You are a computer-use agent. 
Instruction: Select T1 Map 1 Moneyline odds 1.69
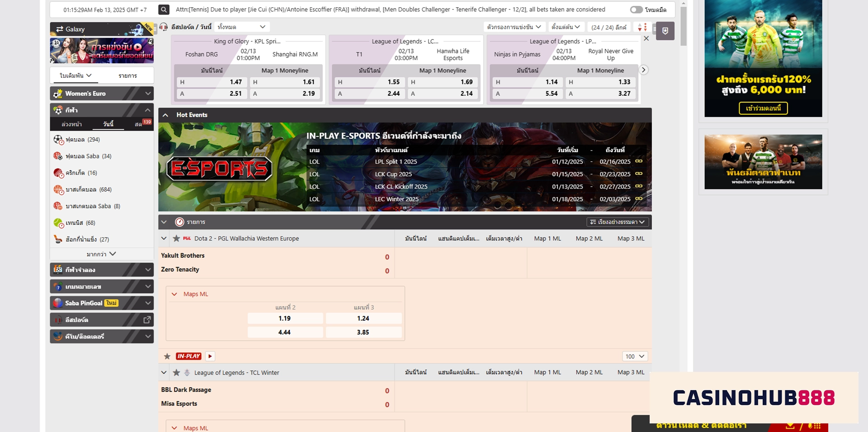442,82
